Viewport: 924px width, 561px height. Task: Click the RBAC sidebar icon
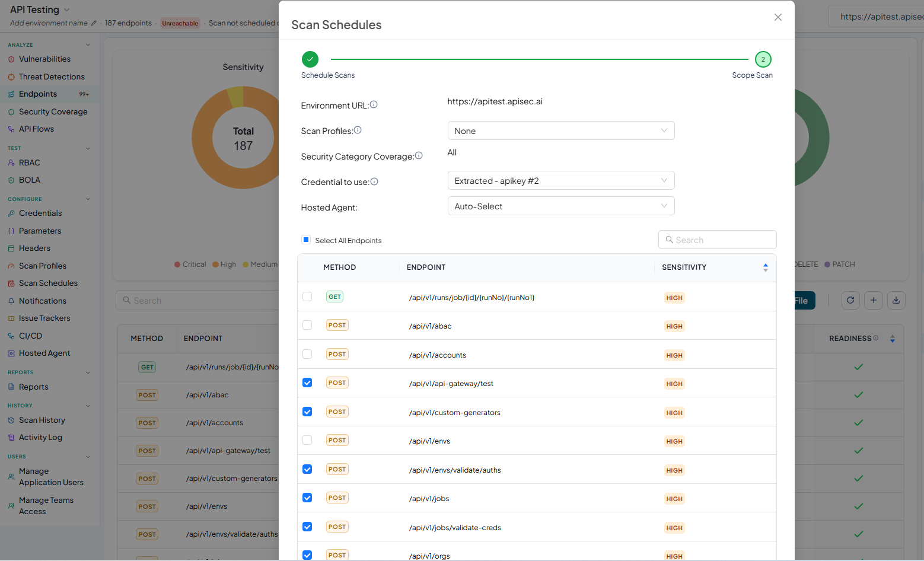pyautogui.click(x=11, y=163)
